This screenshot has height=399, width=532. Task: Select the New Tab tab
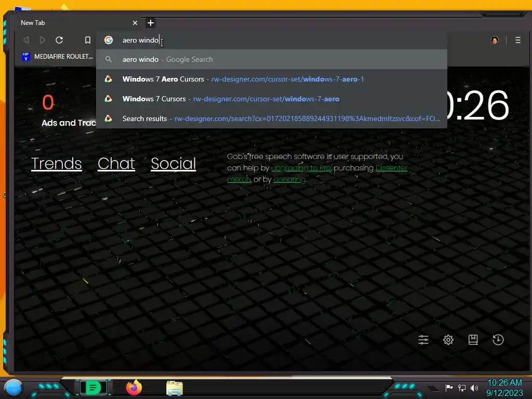[78, 23]
